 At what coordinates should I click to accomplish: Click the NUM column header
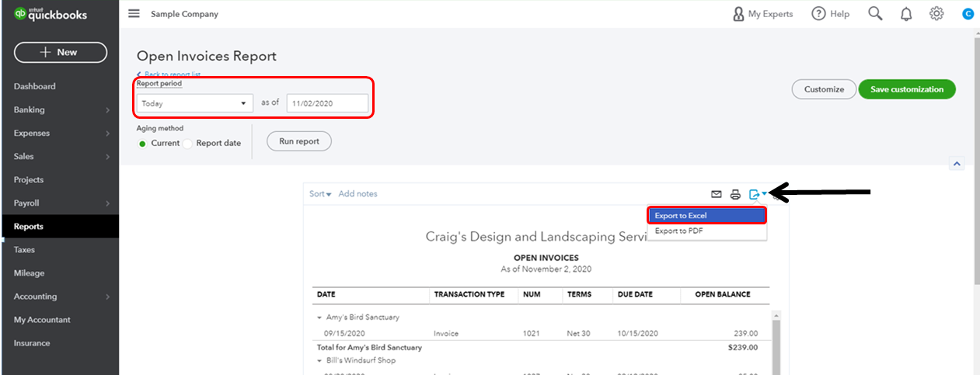[x=532, y=294]
